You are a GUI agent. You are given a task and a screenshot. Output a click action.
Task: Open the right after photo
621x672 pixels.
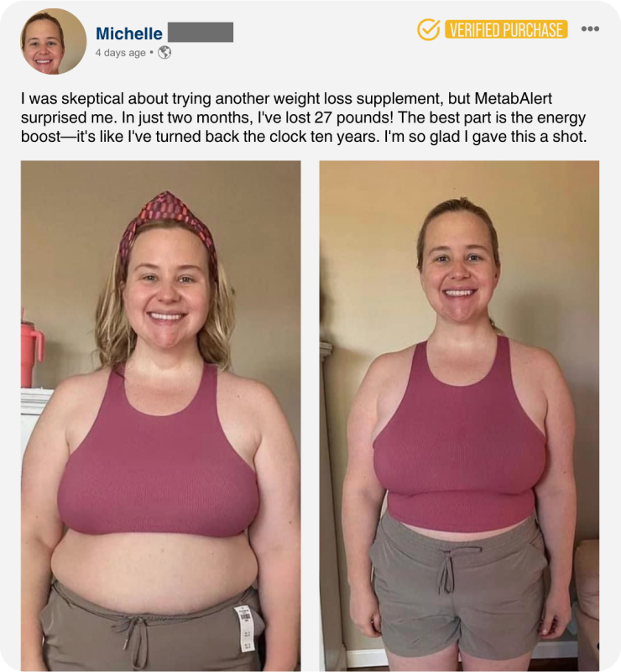point(459,416)
